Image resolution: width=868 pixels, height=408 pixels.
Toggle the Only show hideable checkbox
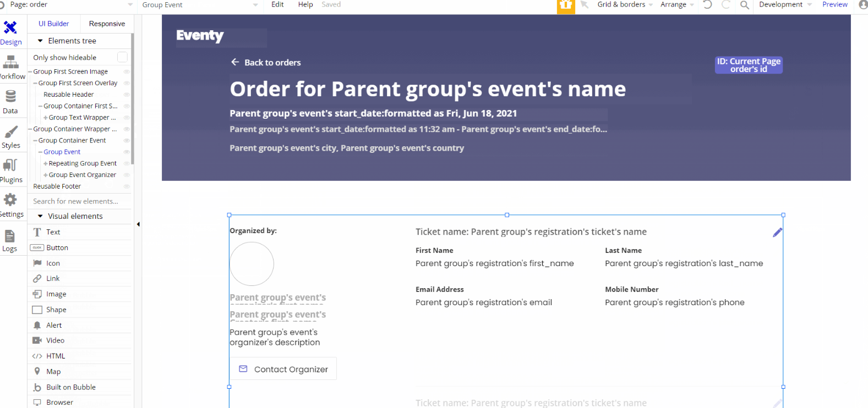[x=122, y=57]
